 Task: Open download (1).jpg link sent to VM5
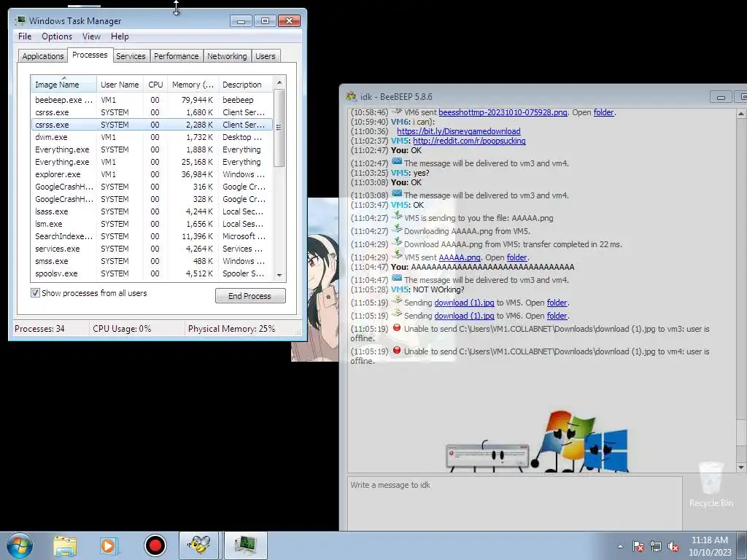[x=464, y=303]
